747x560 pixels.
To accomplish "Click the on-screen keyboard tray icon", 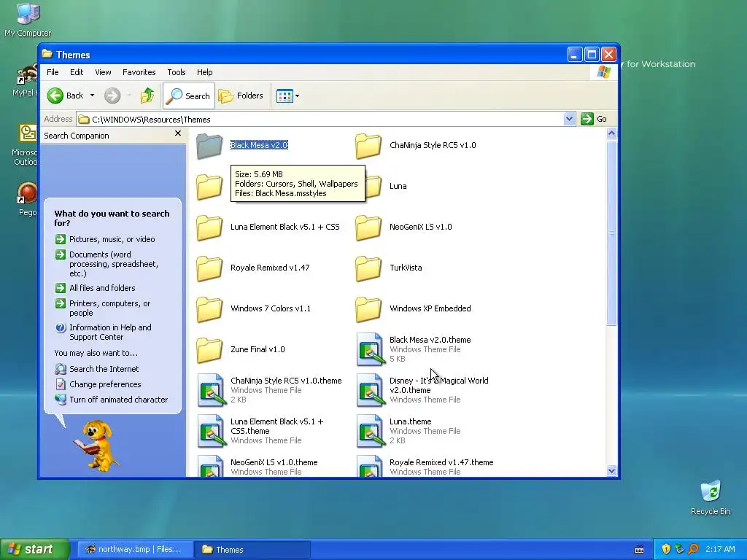I will (639, 550).
